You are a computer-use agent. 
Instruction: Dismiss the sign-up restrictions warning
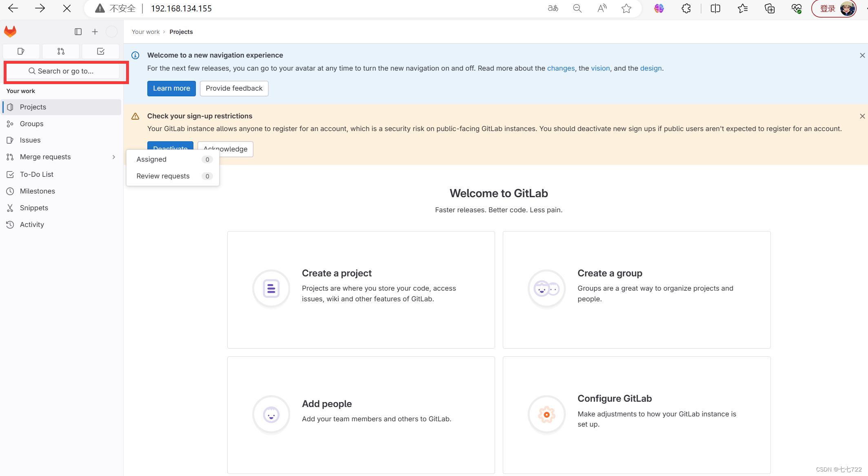(862, 116)
